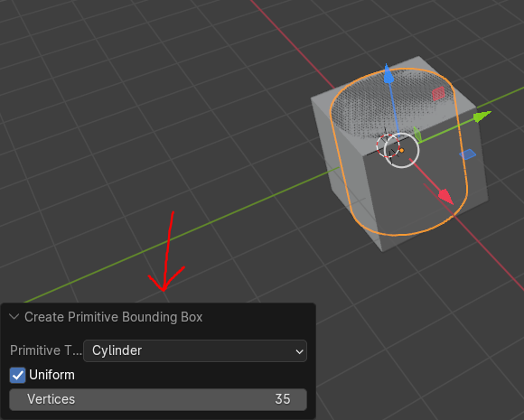Click the white circle view-plane move handle
The height and width of the screenshot is (420, 524).
click(x=401, y=150)
